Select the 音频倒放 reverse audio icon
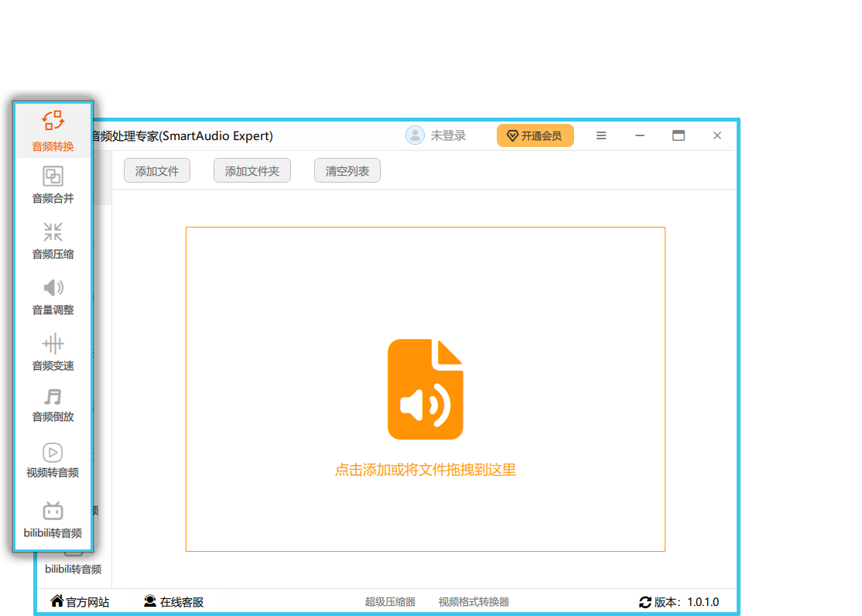This screenshot has width=862, height=616. [53, 398]
